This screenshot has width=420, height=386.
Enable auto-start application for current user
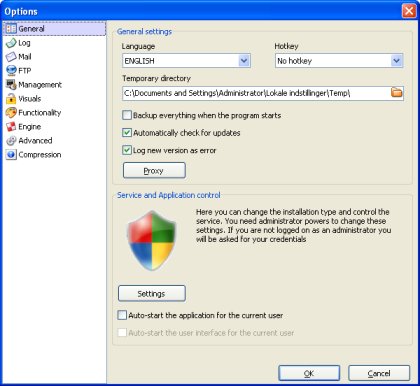(x=122, y=315)
